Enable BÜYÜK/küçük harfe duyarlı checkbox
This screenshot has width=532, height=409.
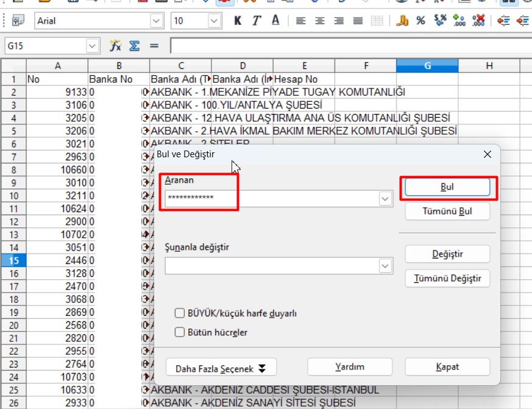[180, 313]
